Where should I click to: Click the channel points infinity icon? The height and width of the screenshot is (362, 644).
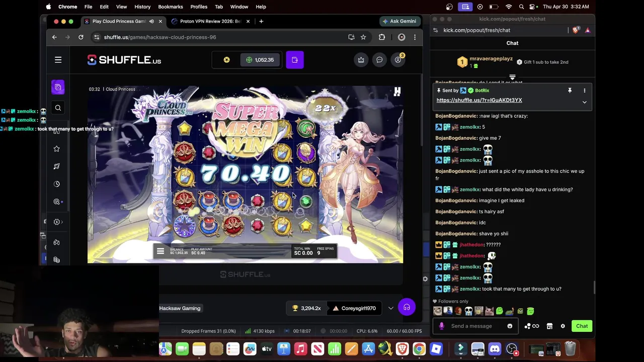(532, 326)
